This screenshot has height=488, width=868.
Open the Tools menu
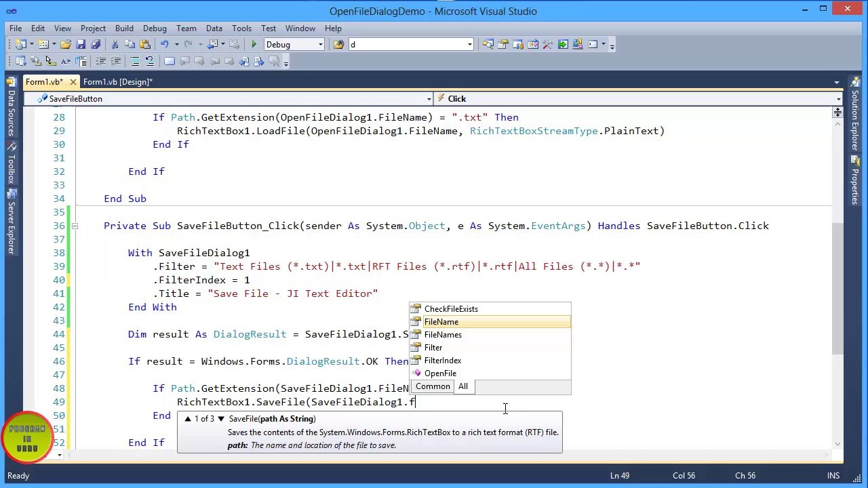tap(241, 28)
